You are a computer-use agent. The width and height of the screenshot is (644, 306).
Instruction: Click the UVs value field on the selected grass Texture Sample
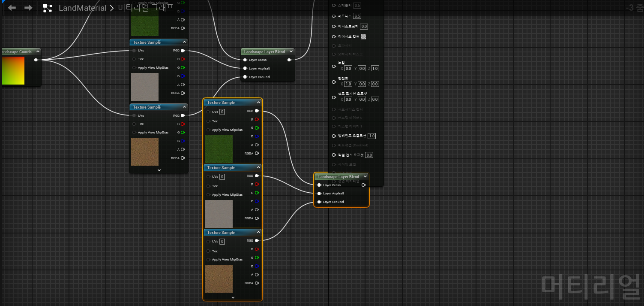pyautogui.click(x=222, y=112)
